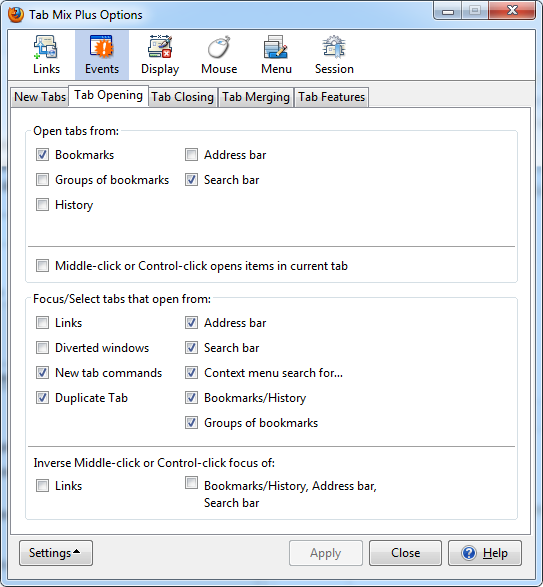This screenshot has width=543, height=587.
Task: Disable Address bar under Focus/Select tabs
Action: click(191, 323)
